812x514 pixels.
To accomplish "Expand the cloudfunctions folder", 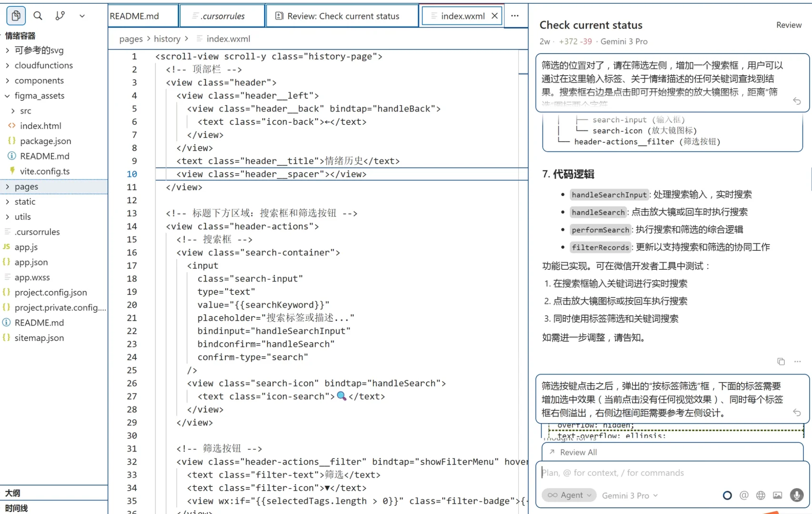I will coord(54,65).
